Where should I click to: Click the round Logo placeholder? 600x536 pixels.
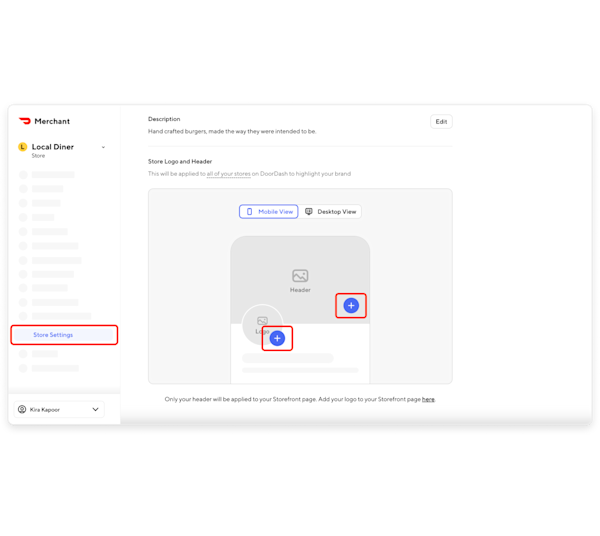(x=262, y=325)
